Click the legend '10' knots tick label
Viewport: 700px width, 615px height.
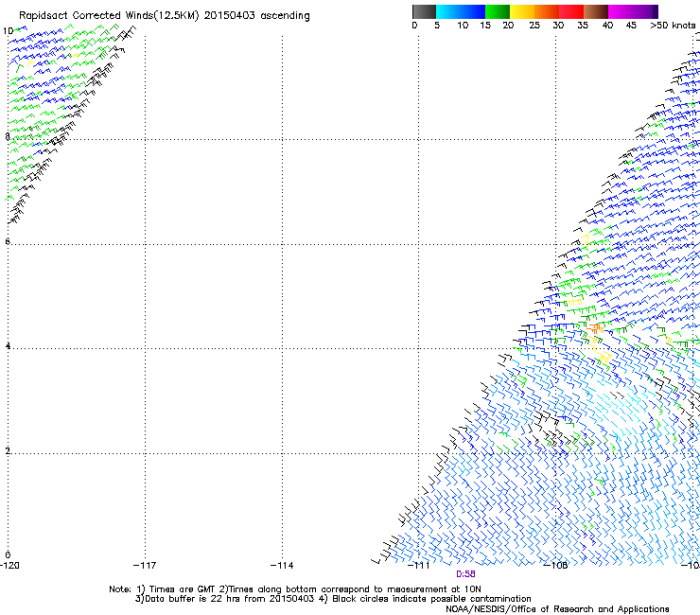pos(463,26)
